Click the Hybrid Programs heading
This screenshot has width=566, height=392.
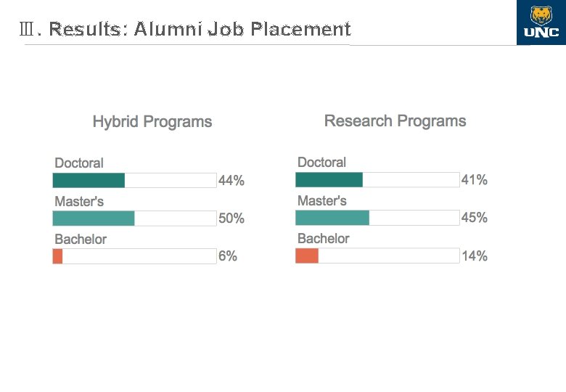152,122
